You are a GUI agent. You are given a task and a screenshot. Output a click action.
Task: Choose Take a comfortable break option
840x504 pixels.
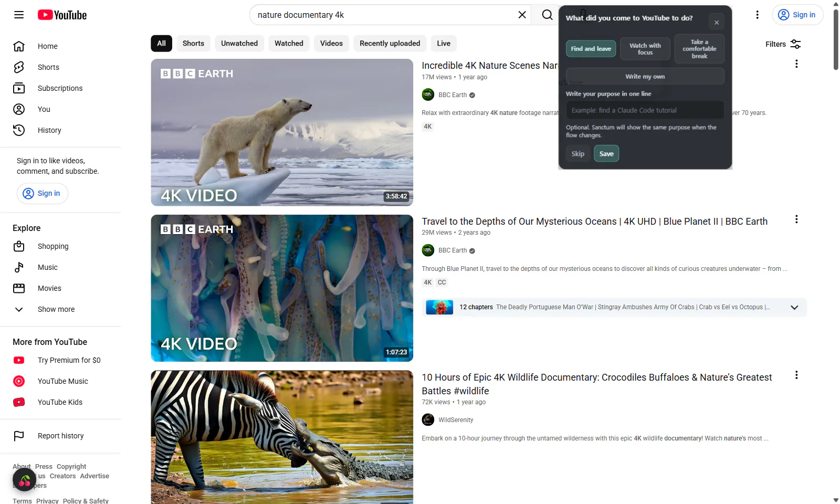point(699,49)
